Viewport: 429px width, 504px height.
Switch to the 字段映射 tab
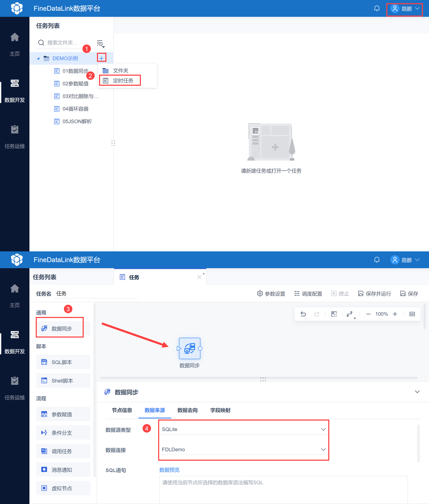click(220, 410)
